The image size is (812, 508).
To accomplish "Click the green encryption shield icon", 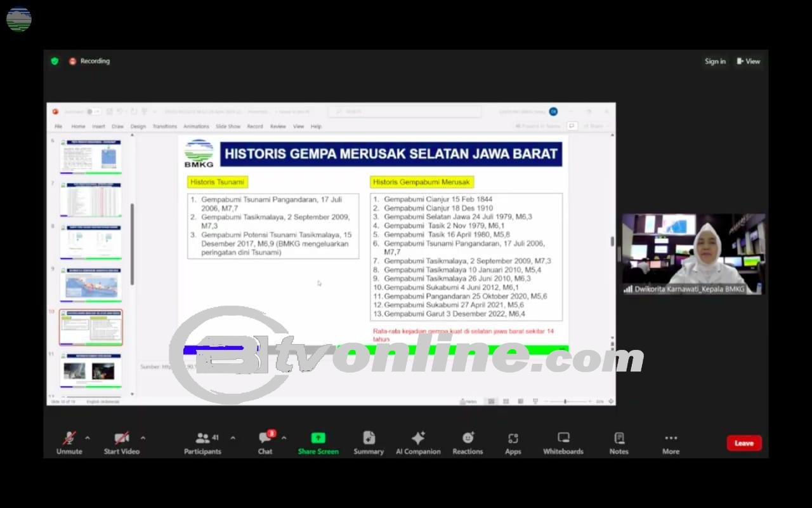I will [55, 61].
